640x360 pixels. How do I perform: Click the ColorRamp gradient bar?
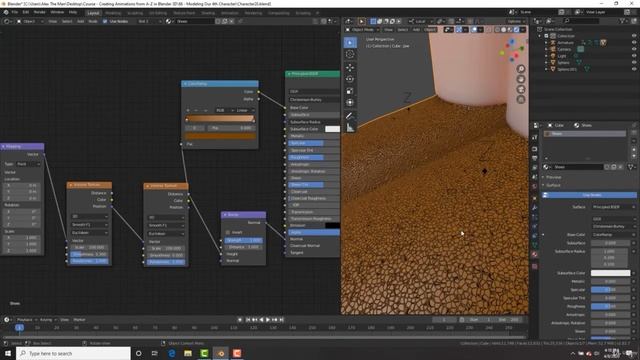coord(220,119)
